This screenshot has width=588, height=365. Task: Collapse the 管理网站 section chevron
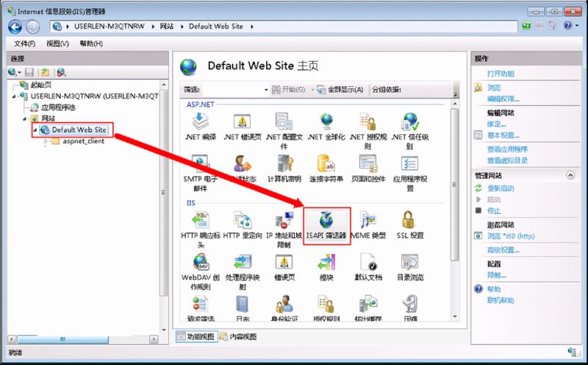(x=570, y=175)
